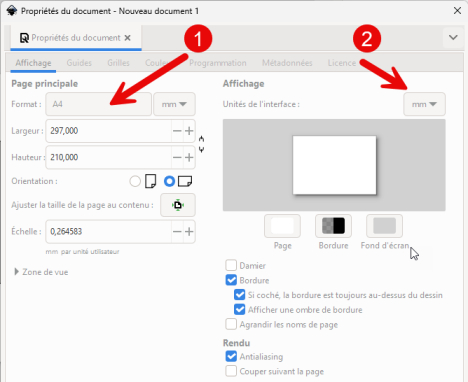Open the Grilles tab
This screenshot has height=382, width=468.
point(118,63)
